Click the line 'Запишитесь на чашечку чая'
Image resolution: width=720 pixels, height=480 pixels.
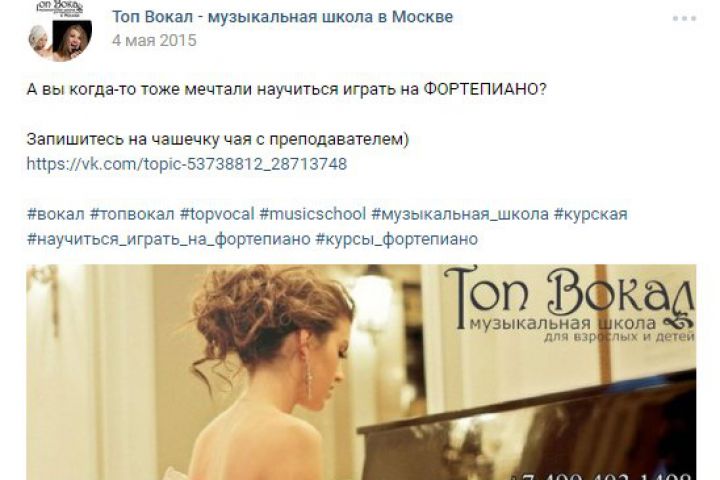pos(218,139)
